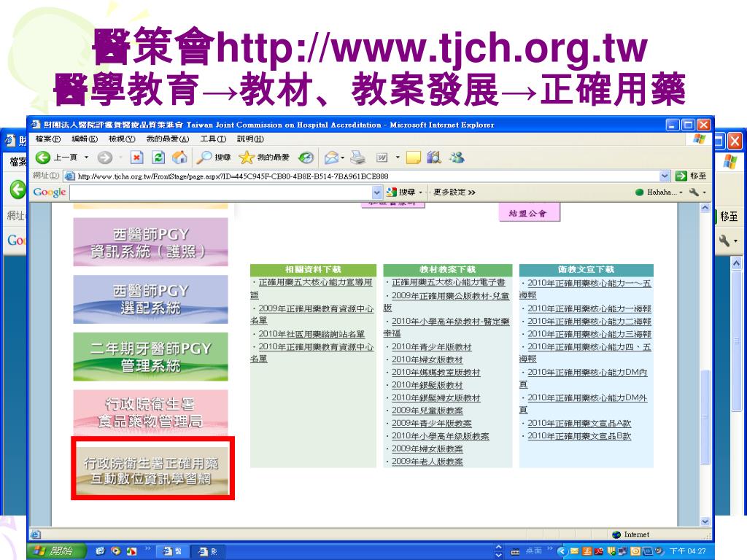This screenshot has width=747, height=560.
Task: Open link 2010年正確用藥文宣品A款
Action: (579, 424)
